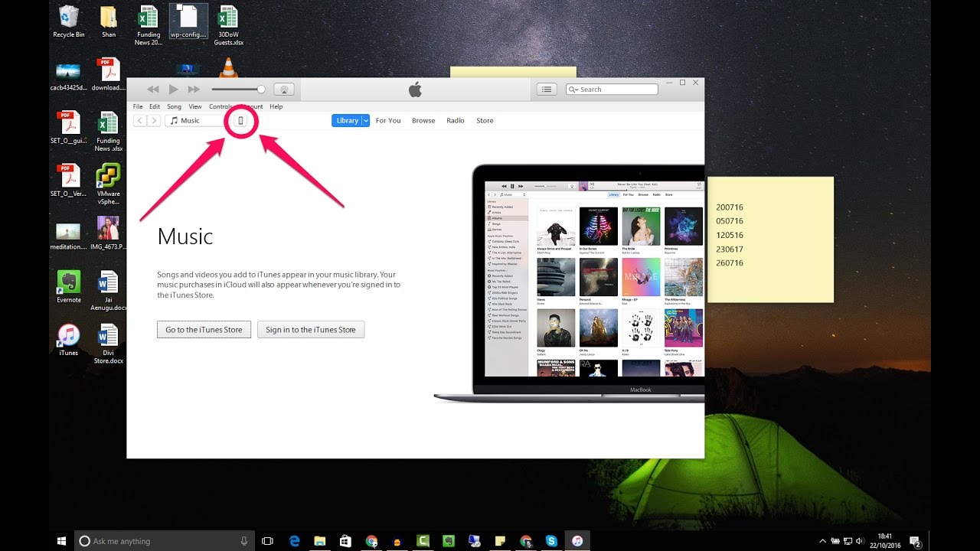Click the iTunes volume slider knob

click(x=261, y=90)
